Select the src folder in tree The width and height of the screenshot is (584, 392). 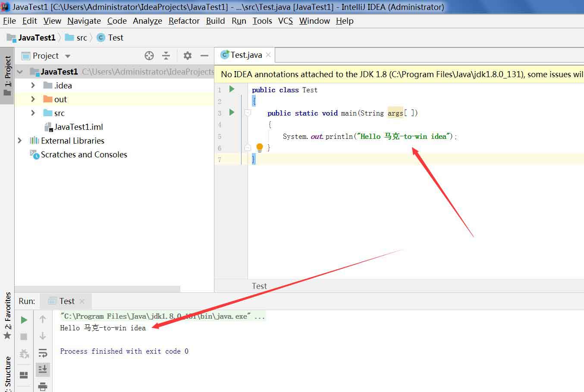click(114, 113)
